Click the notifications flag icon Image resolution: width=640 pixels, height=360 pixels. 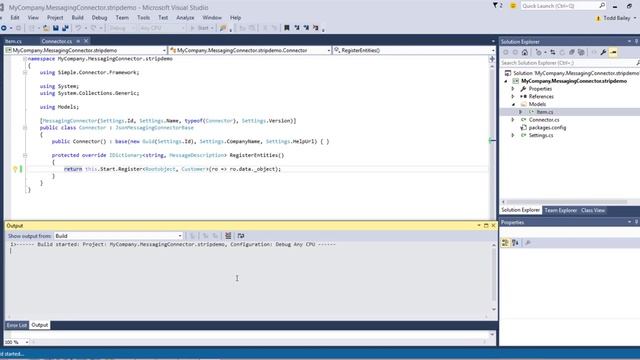(496, 6)
